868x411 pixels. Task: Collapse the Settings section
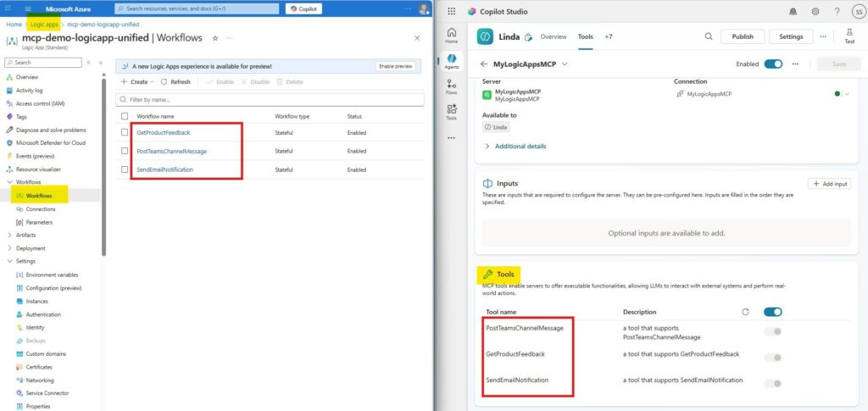[9, 261]
